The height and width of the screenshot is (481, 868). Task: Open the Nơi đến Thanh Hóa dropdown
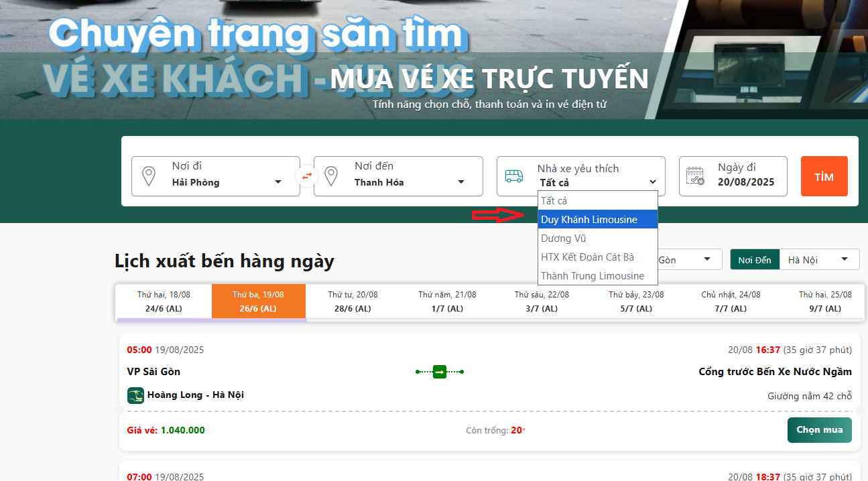coord(398,176)
